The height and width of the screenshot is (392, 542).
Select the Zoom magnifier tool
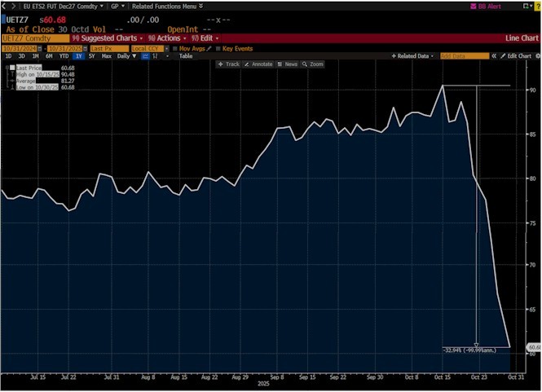[313, 64]
